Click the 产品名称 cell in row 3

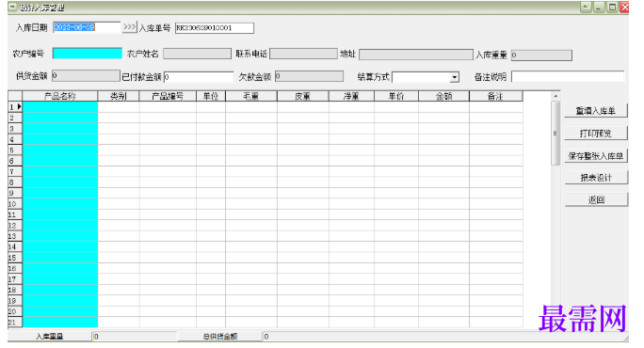(x=60, y=129)
